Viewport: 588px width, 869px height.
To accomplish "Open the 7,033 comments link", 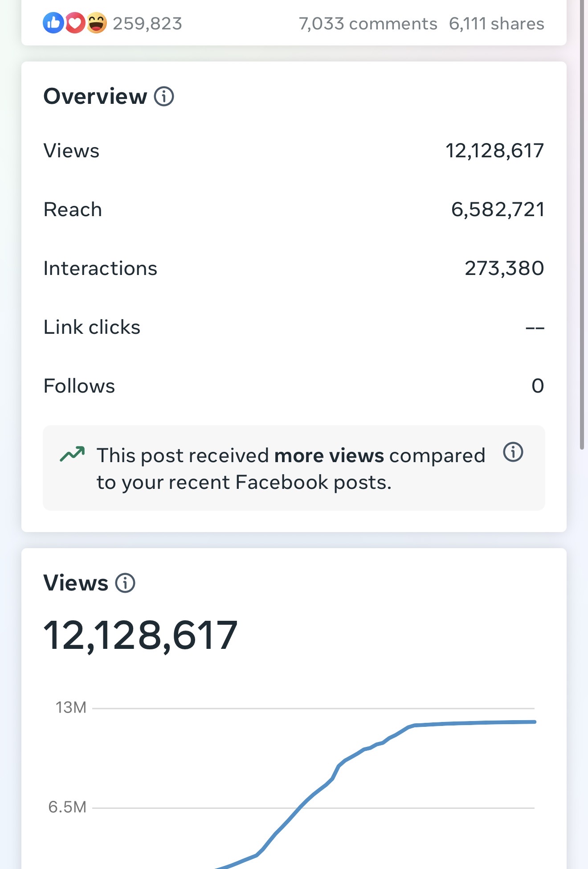I will (367, 24).
